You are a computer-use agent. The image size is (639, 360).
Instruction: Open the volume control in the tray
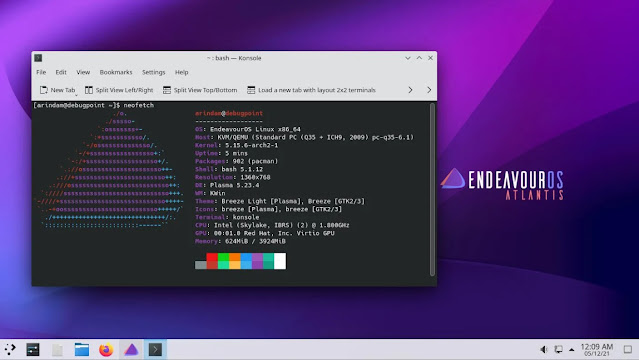click(x=544, y=349)
